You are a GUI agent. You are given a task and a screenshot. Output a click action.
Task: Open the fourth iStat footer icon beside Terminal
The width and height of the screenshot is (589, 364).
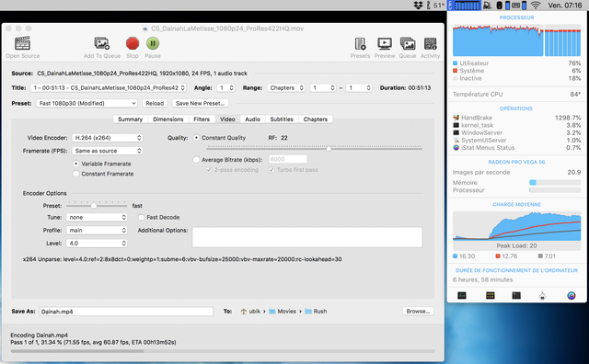point(542,296)
